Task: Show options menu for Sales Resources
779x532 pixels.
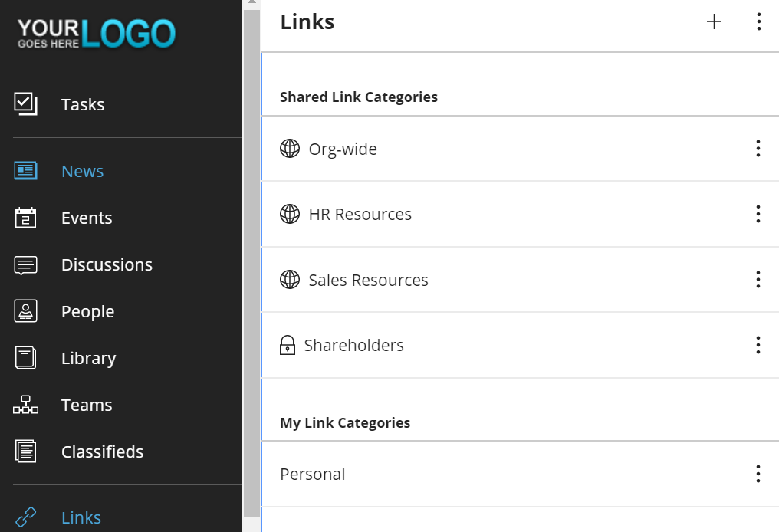Action: (x=758, y=279)
